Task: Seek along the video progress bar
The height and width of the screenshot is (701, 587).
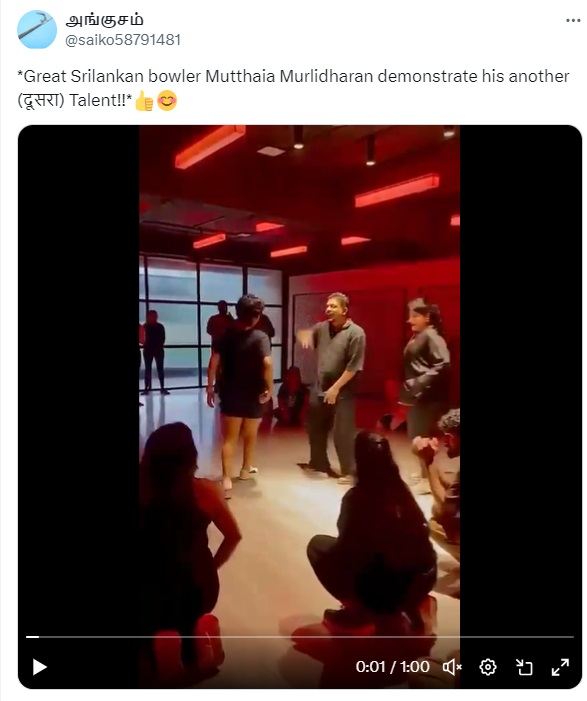Action: (x=300, y=637)
